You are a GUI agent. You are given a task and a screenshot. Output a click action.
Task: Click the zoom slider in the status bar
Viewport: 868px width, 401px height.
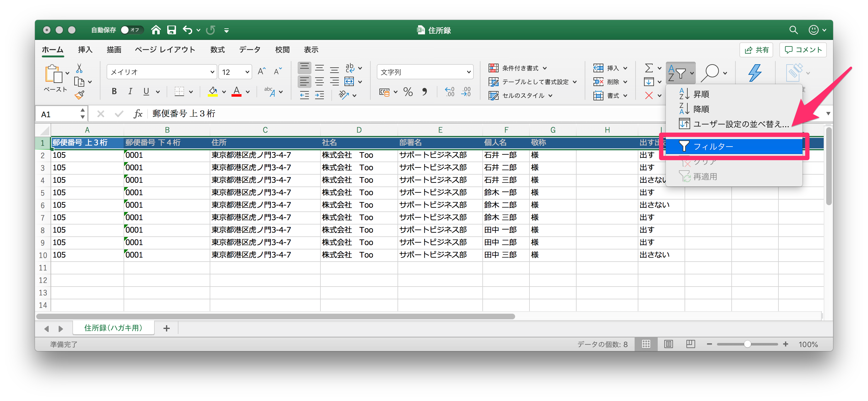point(748,344)
